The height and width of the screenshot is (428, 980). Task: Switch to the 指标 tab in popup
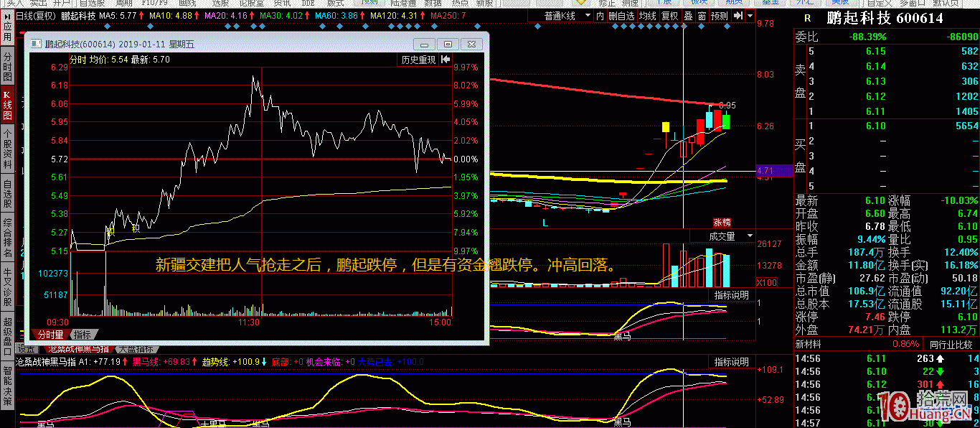pos(83,334)
